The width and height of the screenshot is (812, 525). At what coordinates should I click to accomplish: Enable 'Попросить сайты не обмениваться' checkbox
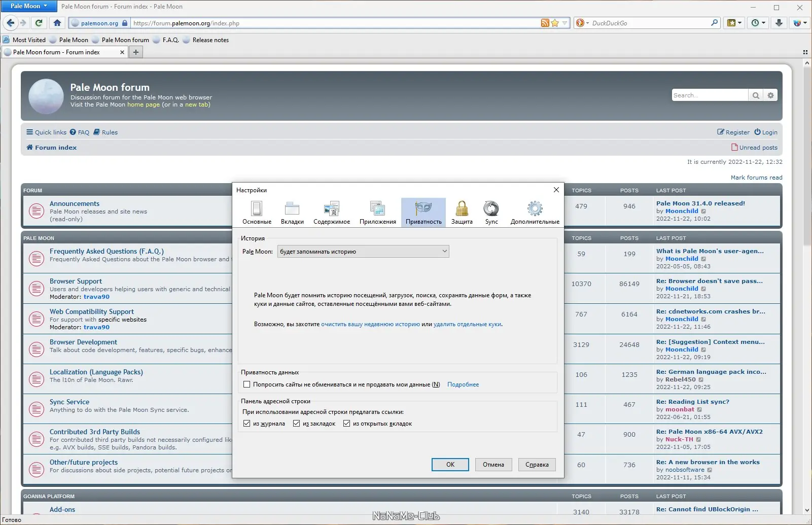point(247,384)
